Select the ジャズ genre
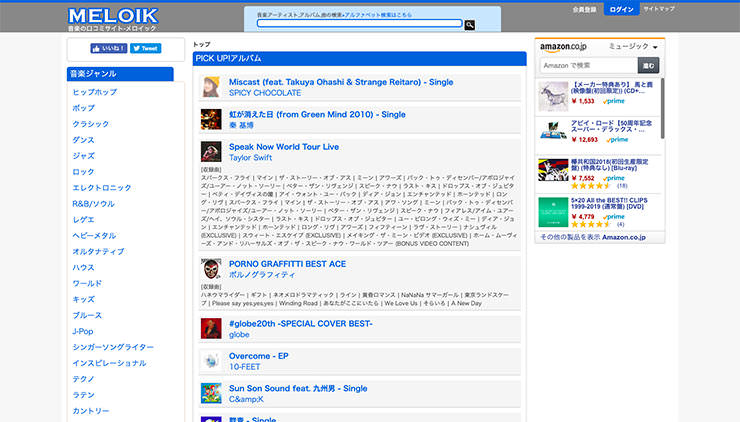Image resolution: width=740 pixels, height=422 pixels. (83, 156)
